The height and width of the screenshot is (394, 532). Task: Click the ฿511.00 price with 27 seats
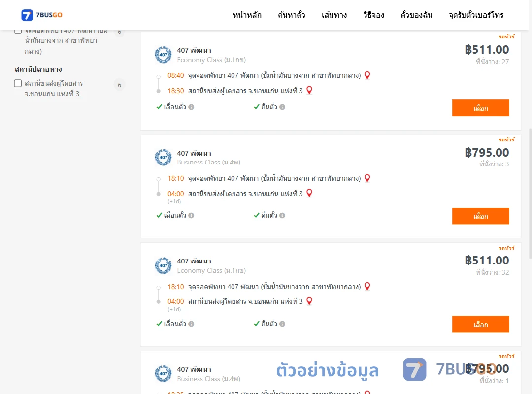pos(487,50)
